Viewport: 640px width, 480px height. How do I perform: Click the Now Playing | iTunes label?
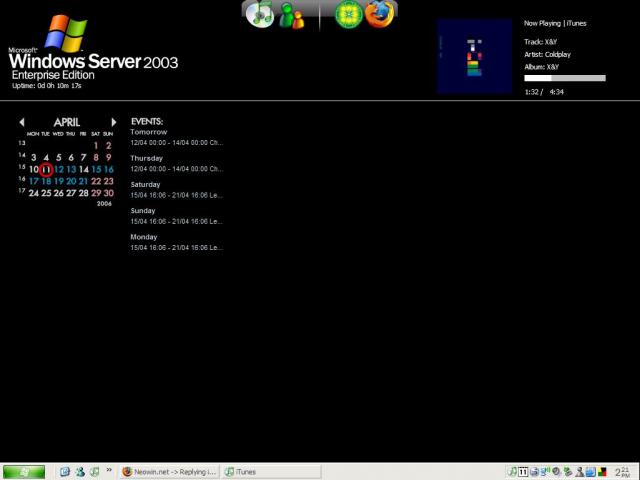(x=555, y=23)
